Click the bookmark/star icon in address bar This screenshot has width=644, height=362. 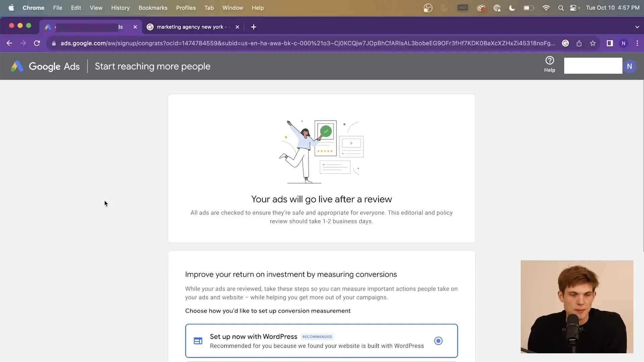593,43
